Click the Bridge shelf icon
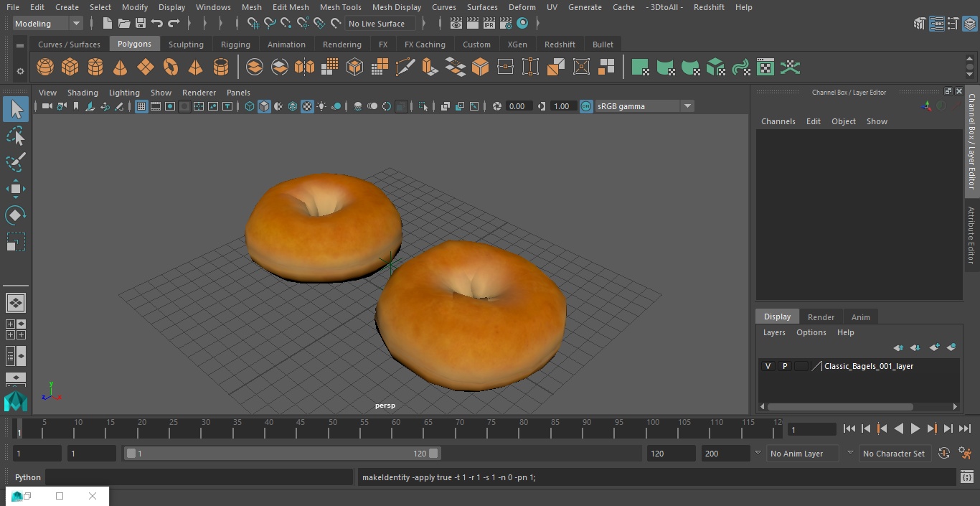The image size is (980, 506). pos(456,67)
